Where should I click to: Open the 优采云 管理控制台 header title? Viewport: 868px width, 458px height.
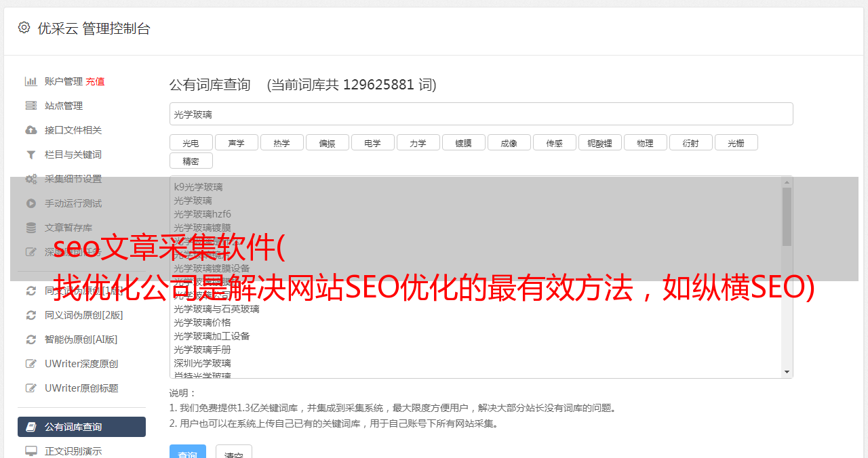94,28
